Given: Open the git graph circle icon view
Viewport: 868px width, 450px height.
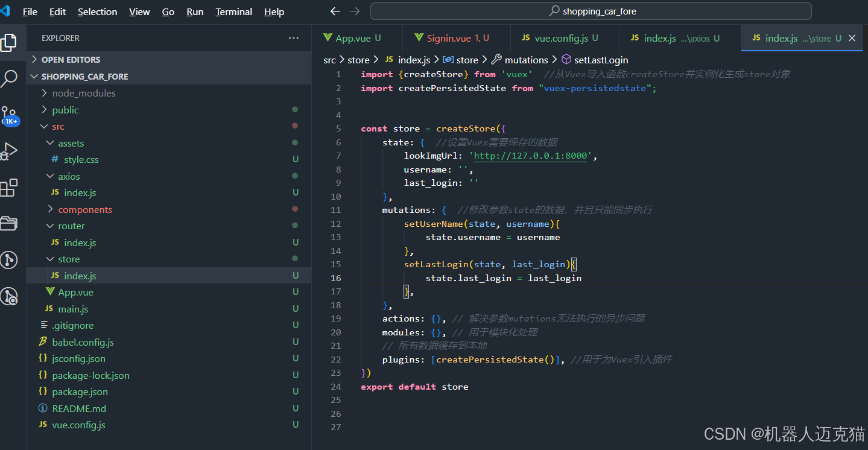Looking at the screenshot, I should tap(9, 260).
